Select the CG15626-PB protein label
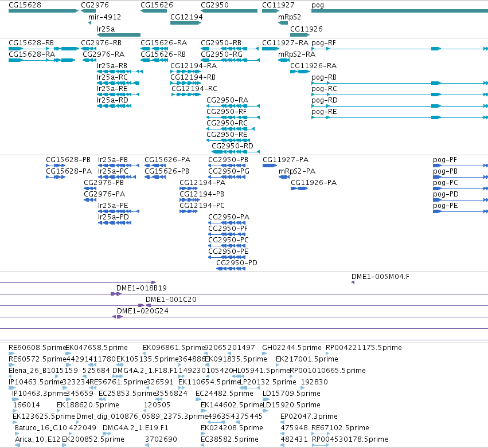 (x=167, y=171)
